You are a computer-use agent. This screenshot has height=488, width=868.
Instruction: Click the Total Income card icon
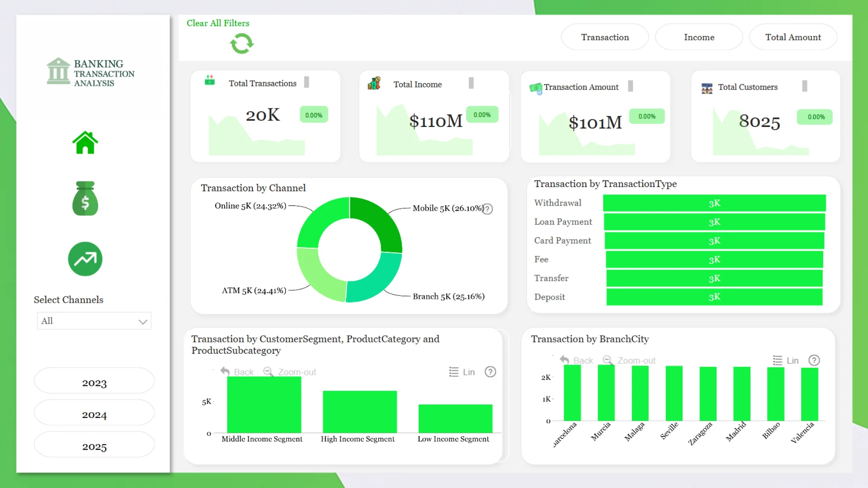[x=374, y=83]
